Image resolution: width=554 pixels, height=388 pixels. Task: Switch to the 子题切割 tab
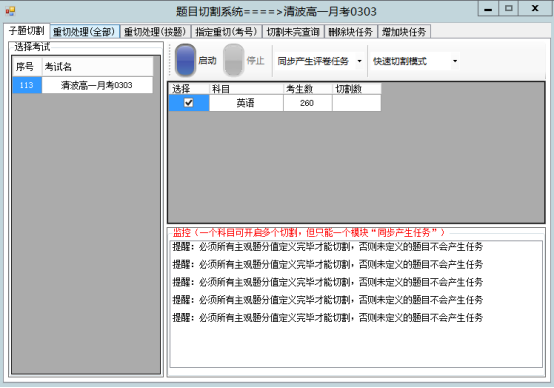click(x=26, y=31)
